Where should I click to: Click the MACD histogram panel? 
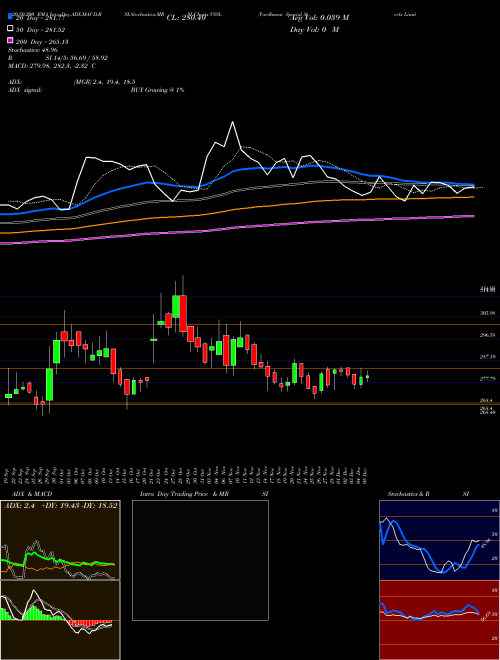[x=60, y=620]
